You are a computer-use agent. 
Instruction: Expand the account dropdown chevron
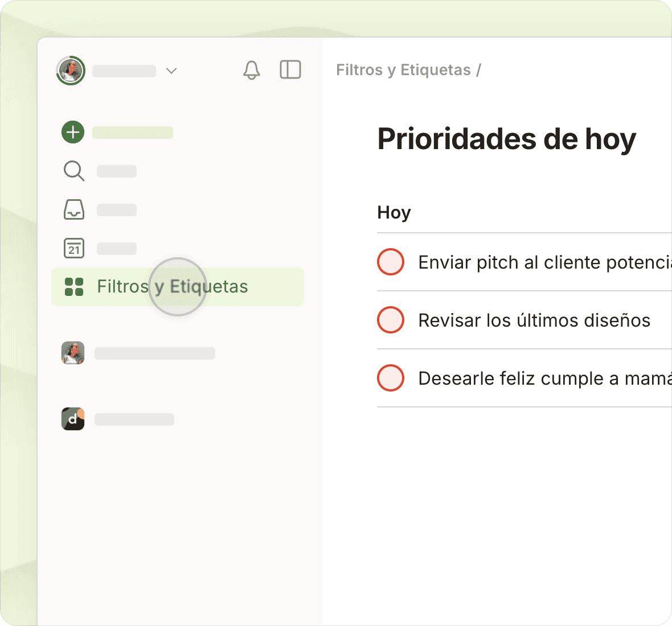[171, 71]
